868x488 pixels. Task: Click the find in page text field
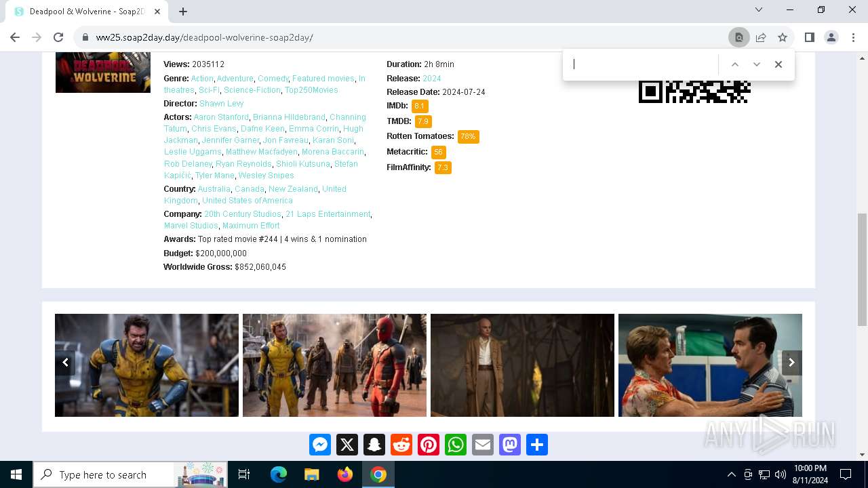pyautogui.click(x=642, y=64)
